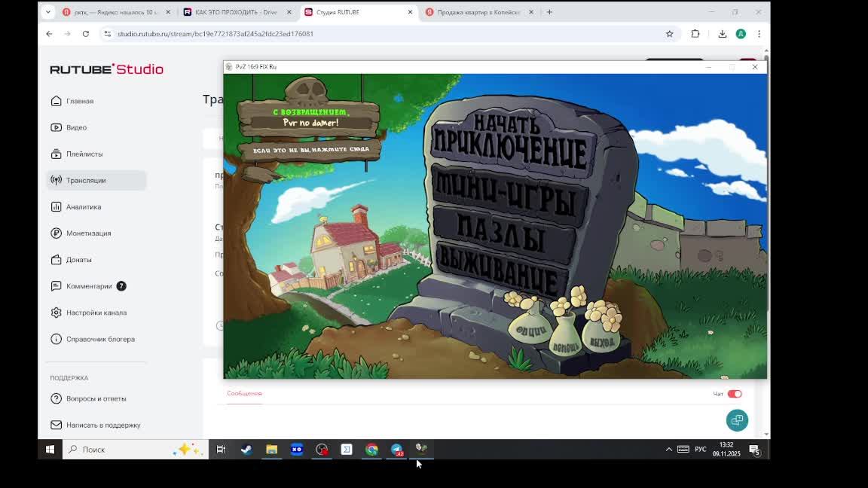The height and width of the screenshot is (488, 868).
Task: Open the Донаты section
Action: [78, 260]
